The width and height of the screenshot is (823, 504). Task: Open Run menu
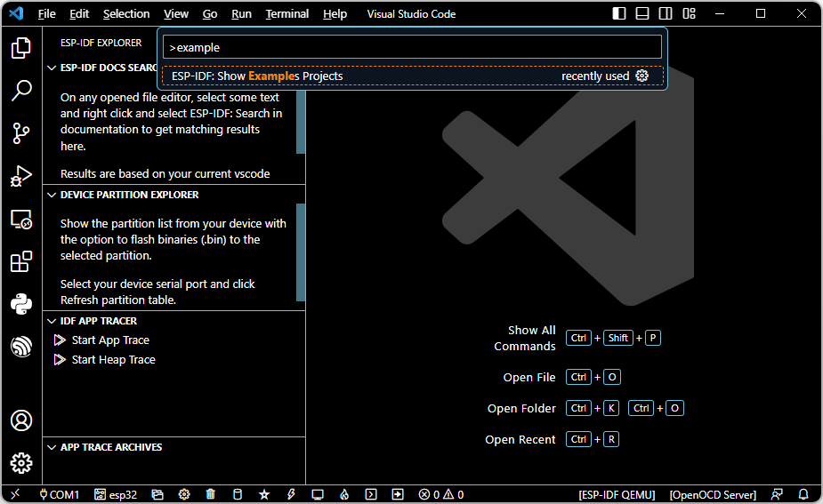(x=241, y=13)
